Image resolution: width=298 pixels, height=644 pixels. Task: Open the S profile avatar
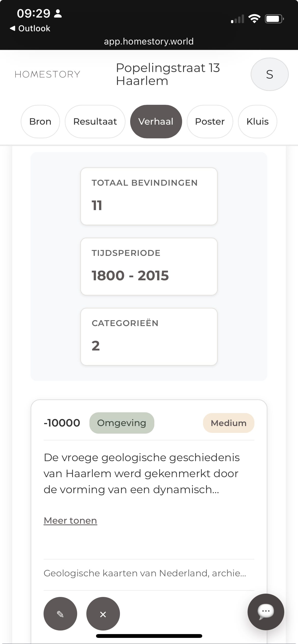269,74
